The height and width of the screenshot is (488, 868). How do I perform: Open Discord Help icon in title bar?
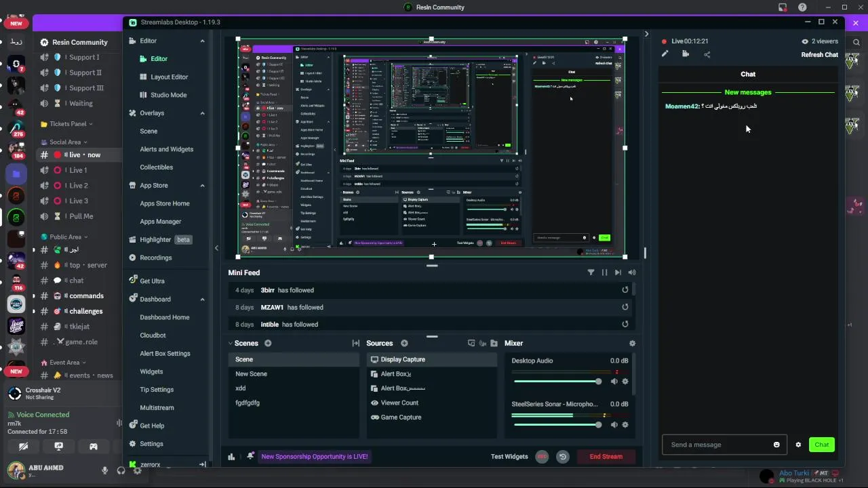click(x=802, y=7)
